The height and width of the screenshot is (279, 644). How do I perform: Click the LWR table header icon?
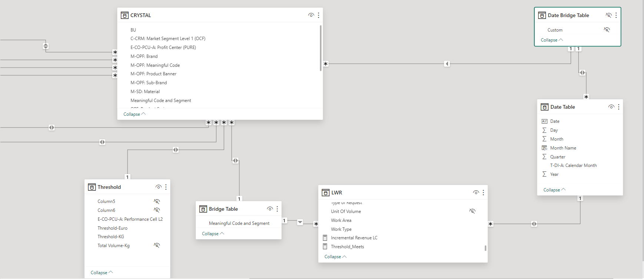tap(326, 193)
